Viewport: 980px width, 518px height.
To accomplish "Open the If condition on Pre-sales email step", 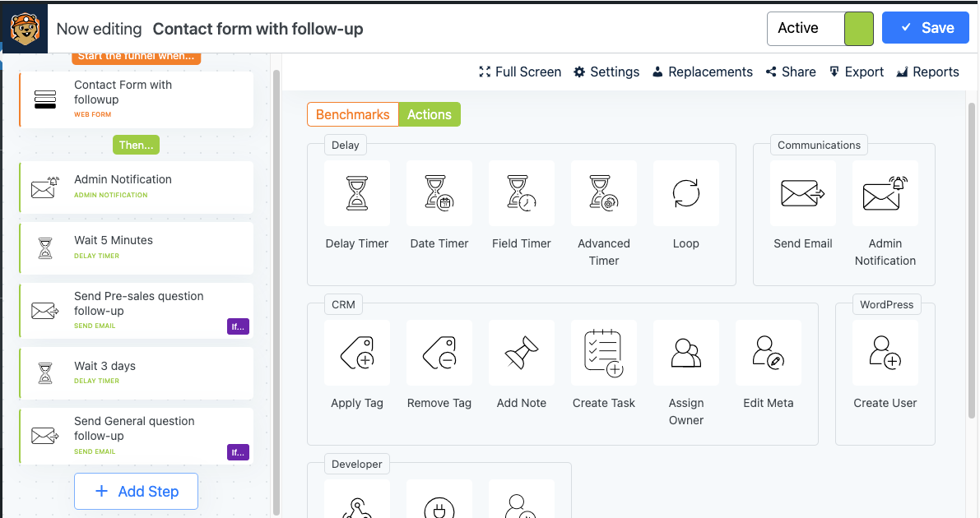I will point(238,326).
